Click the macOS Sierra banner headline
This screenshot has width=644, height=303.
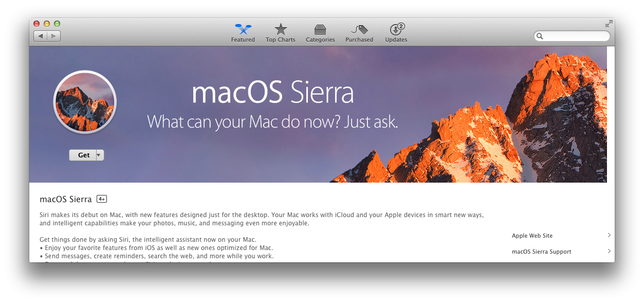pos(273,93)
